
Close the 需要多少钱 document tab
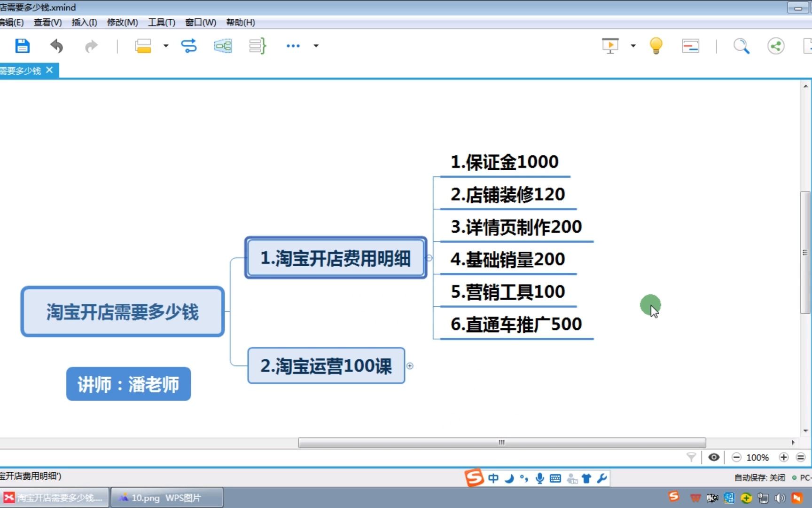coord(49,70)
